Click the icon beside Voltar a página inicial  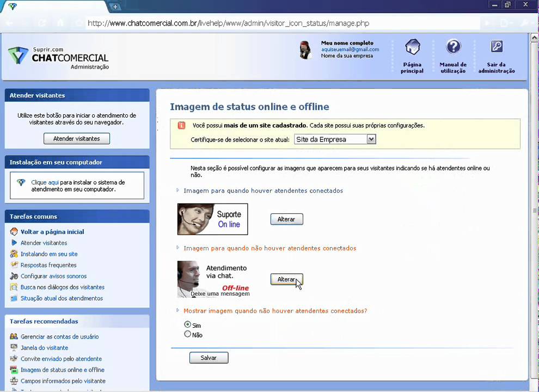14,232
